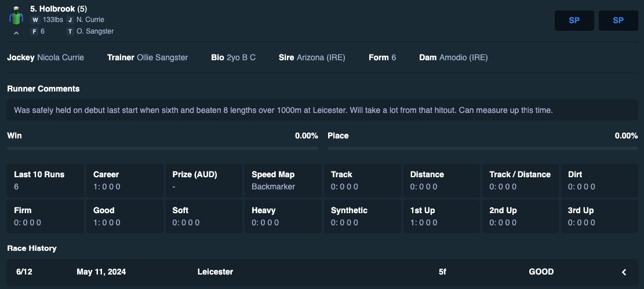Click the Soft going stat card
The width and height of the screenshot is (644, 289).
(203, 217)
